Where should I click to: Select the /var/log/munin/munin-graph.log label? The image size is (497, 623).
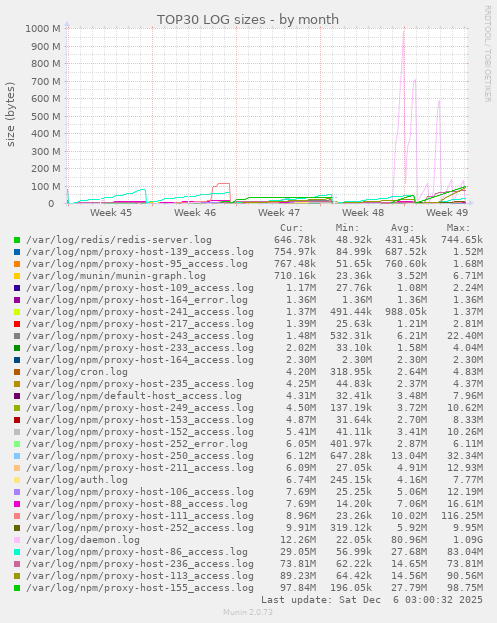(116, 276)
